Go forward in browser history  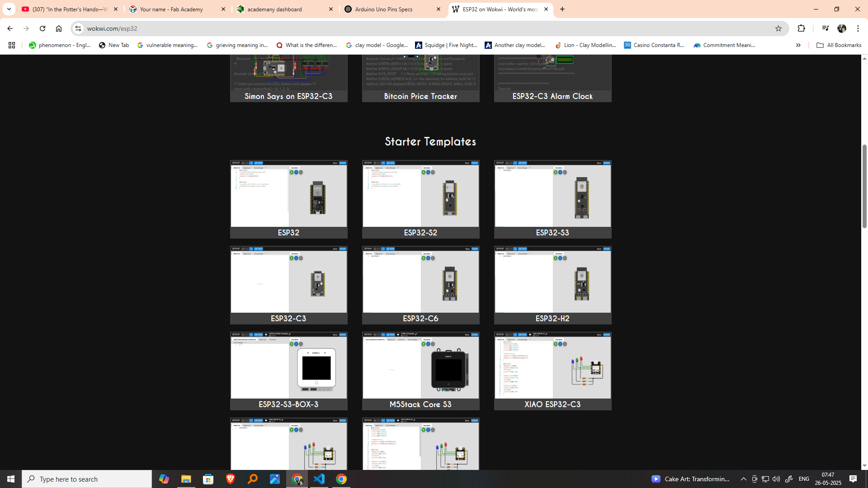(26, 28)
